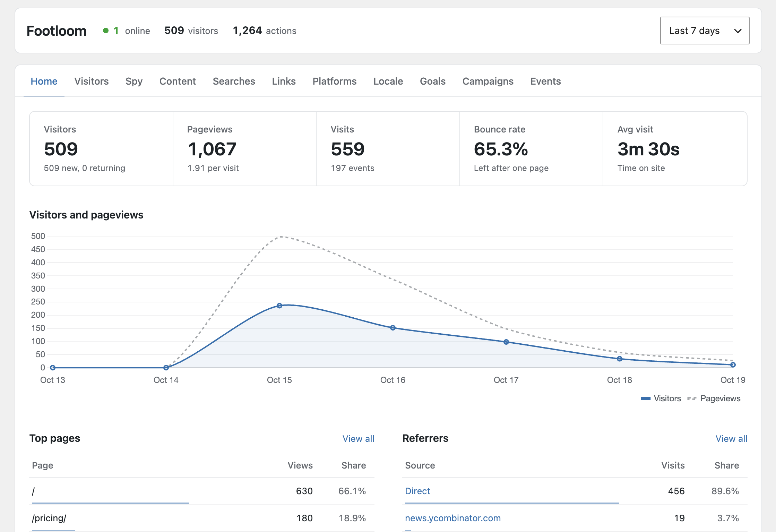Select the Pageviews 1,067 stat card

click(x=244, y=149)
